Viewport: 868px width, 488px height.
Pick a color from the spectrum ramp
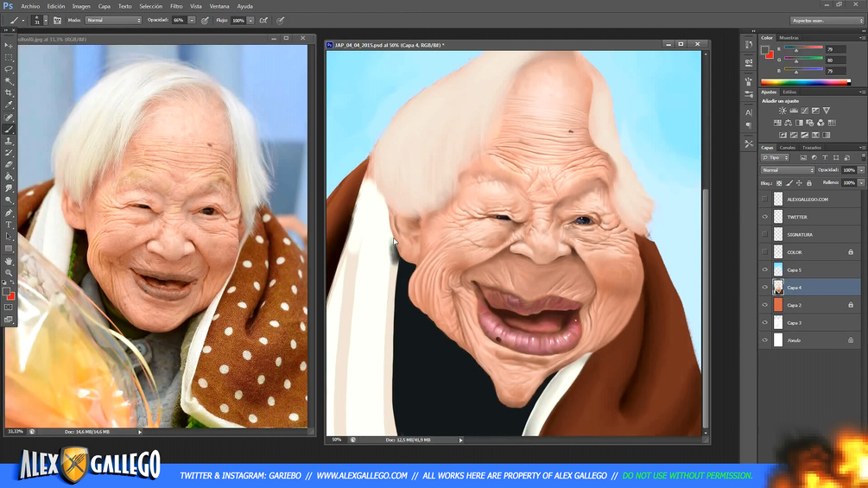click(x=806, y=82)
